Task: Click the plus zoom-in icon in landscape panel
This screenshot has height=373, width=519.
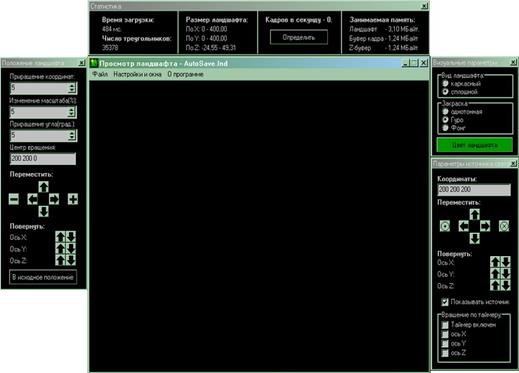Action: (x=73, y=199)
